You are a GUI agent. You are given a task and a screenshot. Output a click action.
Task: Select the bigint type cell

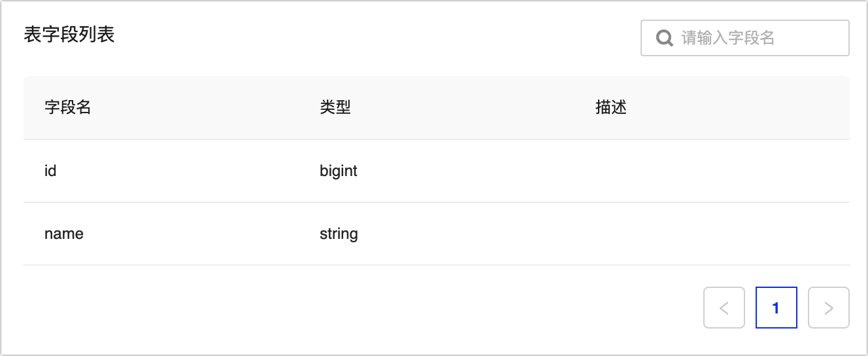pyautogui.click(x=339, y=171)
